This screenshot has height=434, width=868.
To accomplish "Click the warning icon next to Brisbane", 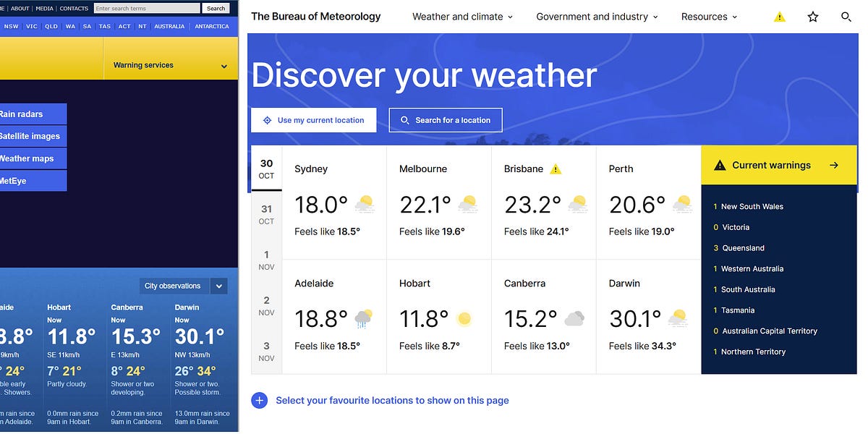I will [x=556, y=169].
